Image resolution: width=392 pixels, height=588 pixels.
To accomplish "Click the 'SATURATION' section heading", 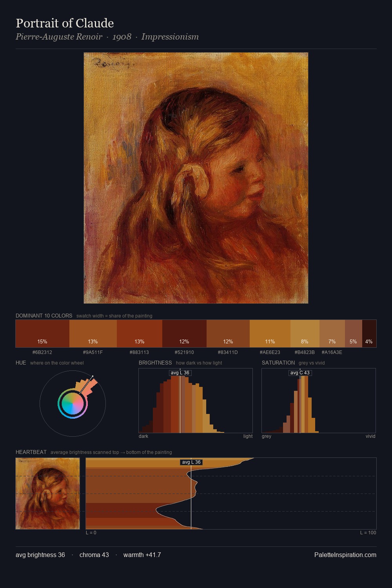I will coord(278,363).
